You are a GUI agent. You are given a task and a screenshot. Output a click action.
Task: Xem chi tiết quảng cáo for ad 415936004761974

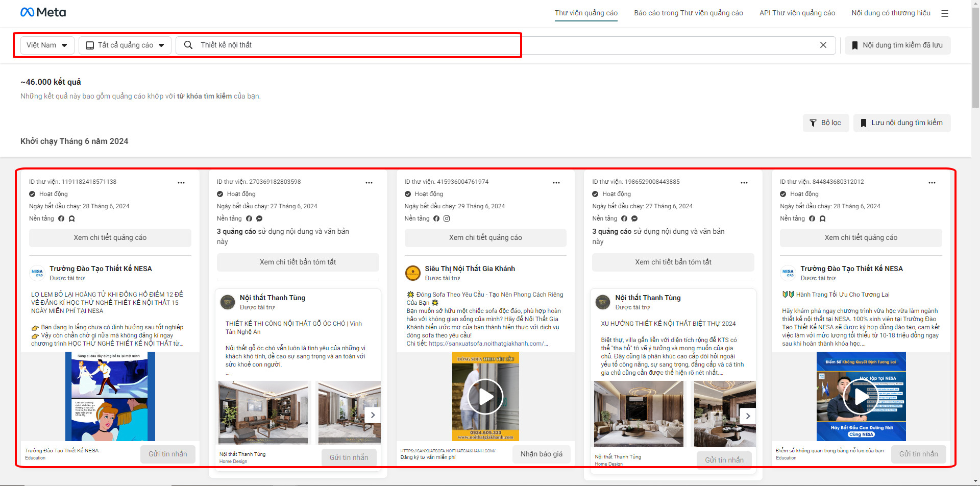tap(485, 237)
